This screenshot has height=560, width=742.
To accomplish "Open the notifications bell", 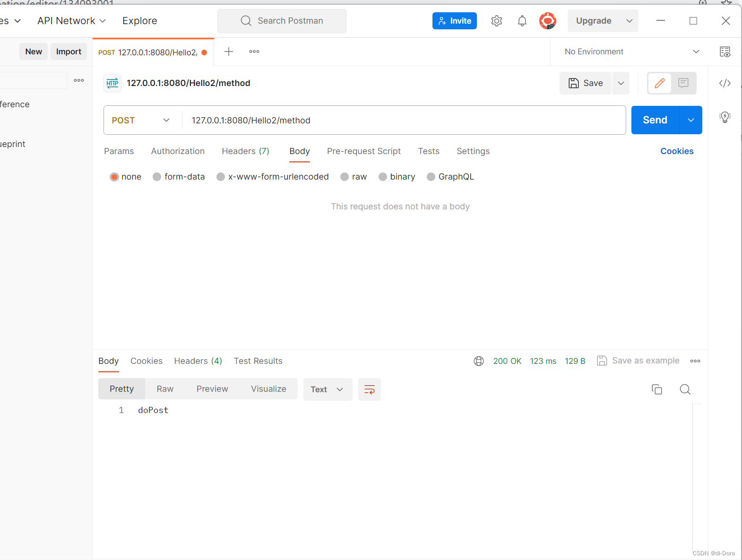I will point(522,21).
